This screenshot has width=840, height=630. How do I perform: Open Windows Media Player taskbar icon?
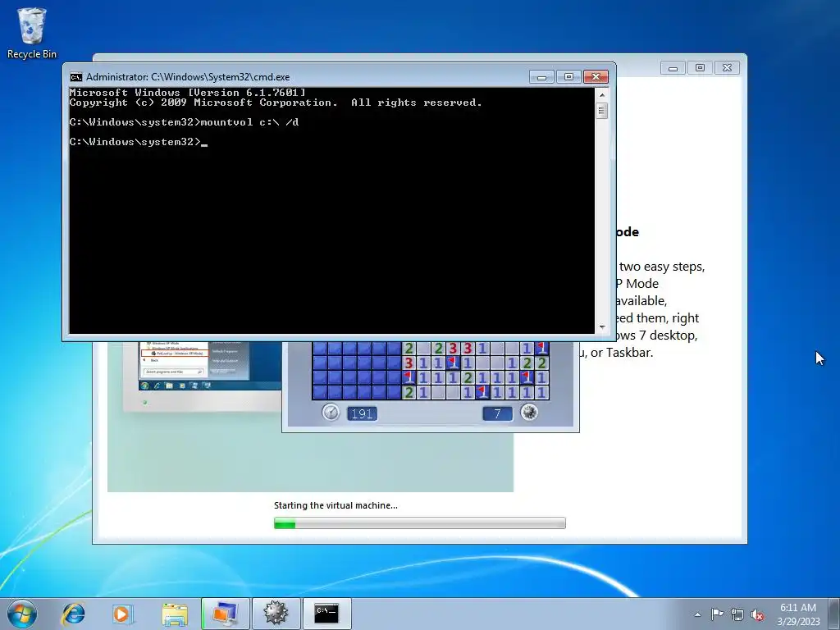pos(122,614)
